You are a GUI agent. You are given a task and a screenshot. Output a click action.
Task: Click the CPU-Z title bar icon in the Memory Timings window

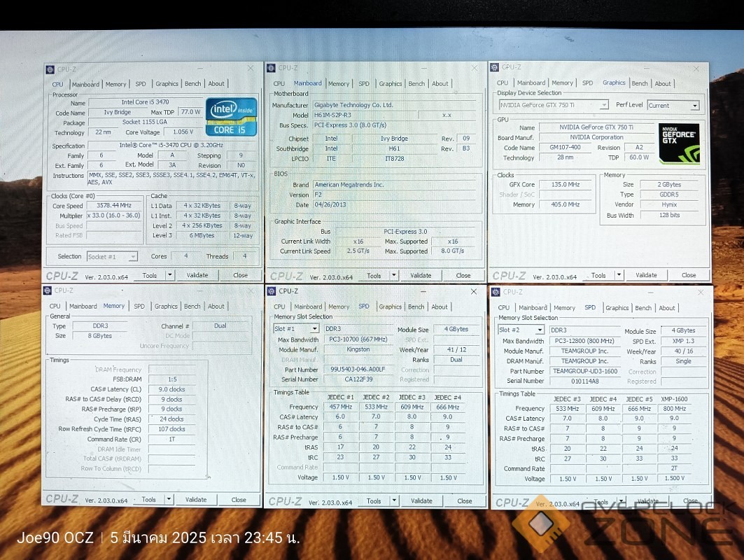(48, 290)
